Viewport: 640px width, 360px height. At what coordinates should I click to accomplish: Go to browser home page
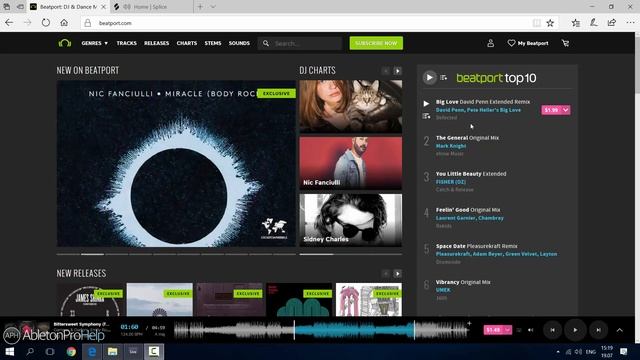tap(64, 23)
